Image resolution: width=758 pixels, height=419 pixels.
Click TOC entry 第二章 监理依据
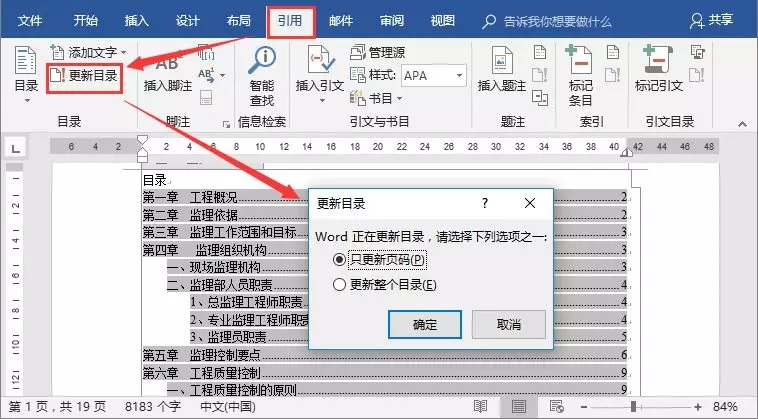(x=384, y=215)
